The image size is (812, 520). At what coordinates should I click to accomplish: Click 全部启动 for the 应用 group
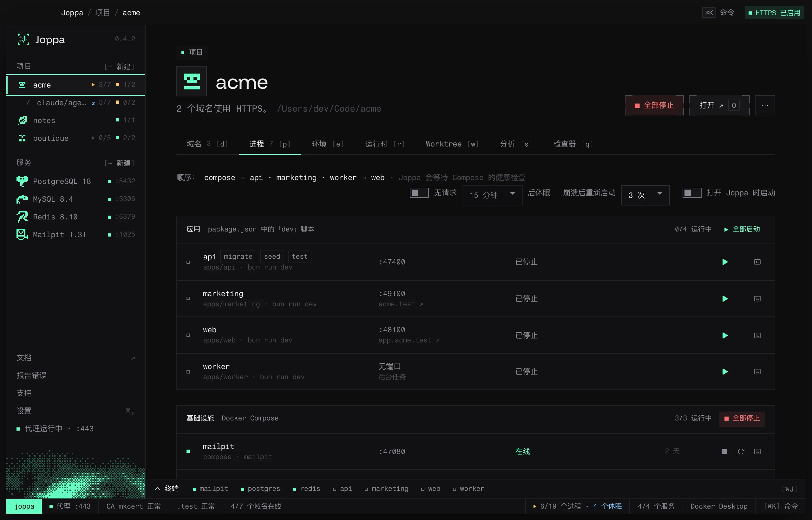pos(742,229)
